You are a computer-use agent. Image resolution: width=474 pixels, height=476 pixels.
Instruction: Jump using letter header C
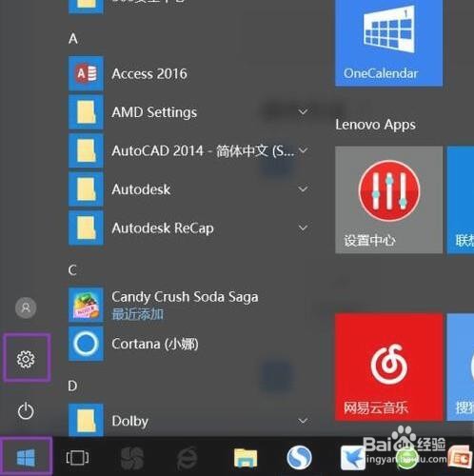pyautogui.click(x=72, y=270)
